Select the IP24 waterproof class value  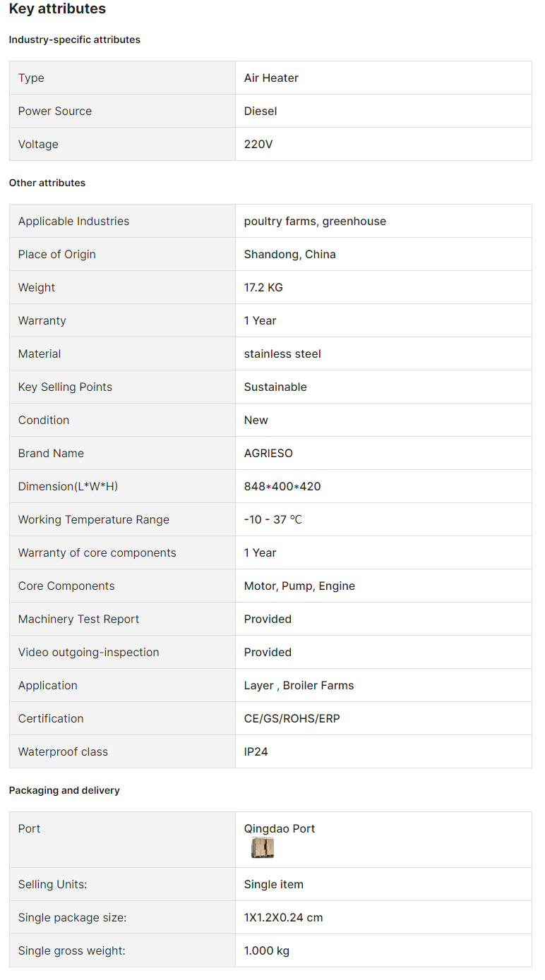click(256, 751)
